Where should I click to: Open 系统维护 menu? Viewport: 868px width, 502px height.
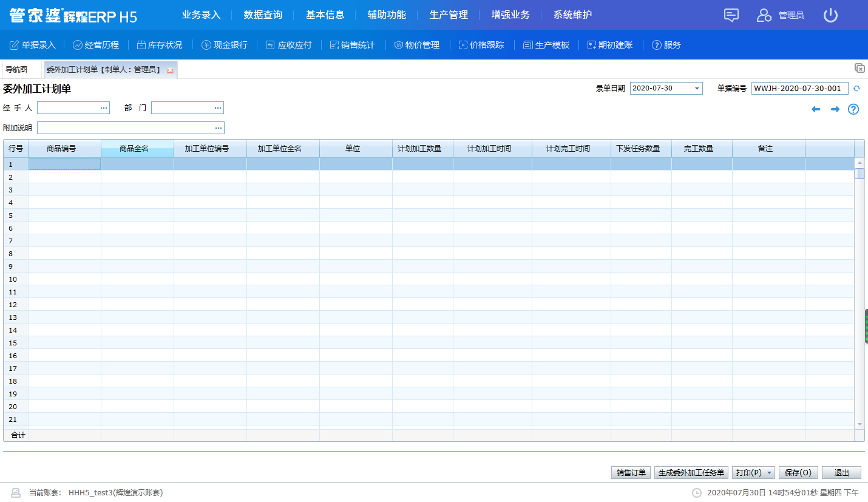[572, 15]
